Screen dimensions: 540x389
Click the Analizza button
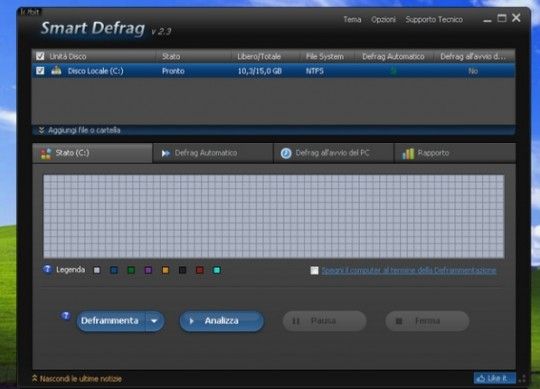tap(221, 321)
